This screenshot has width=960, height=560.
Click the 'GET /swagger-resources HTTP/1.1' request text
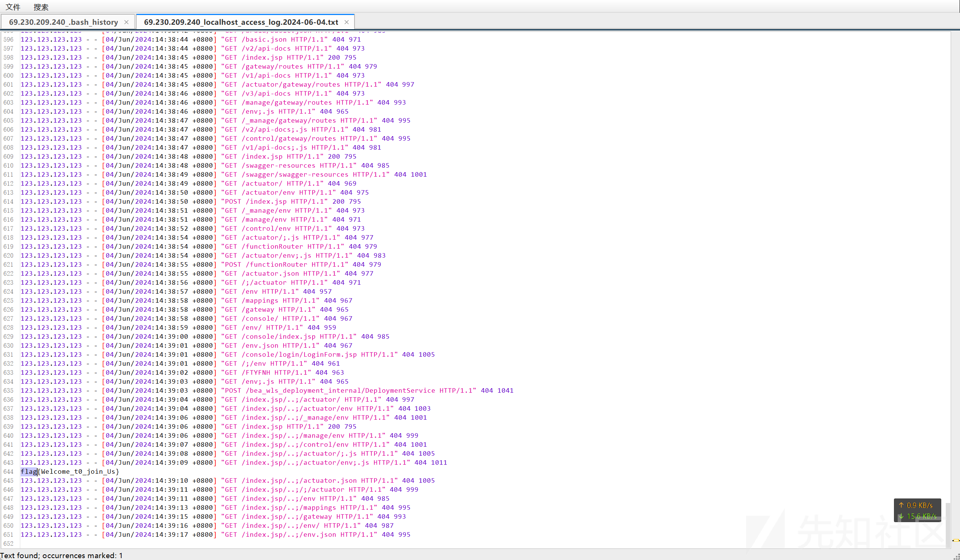coord(289,166)
